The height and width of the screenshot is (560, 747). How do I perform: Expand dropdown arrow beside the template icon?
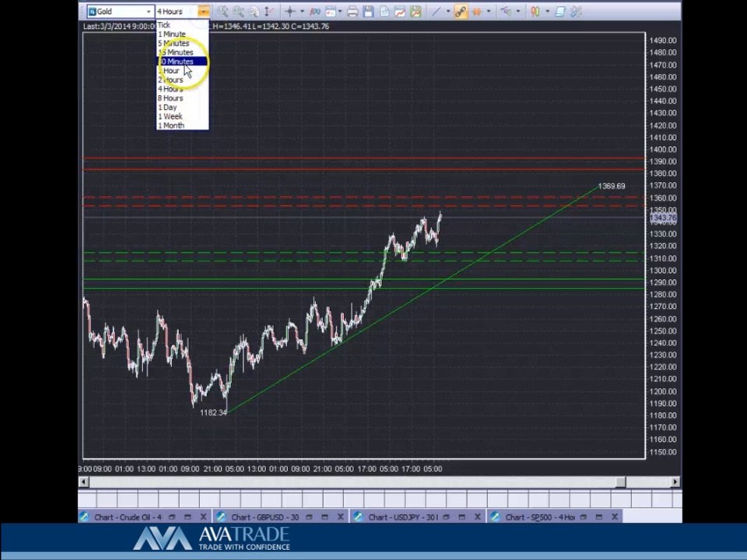(340, 12)
